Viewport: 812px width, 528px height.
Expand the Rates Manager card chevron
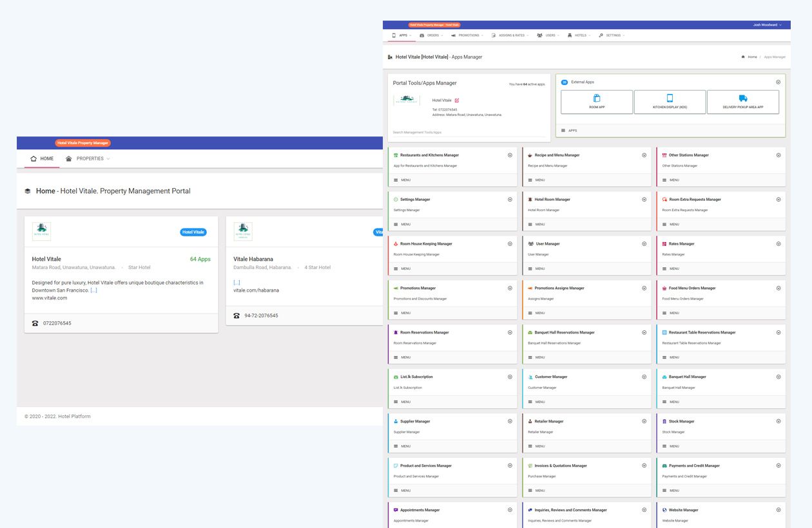(x=778, y=244)
